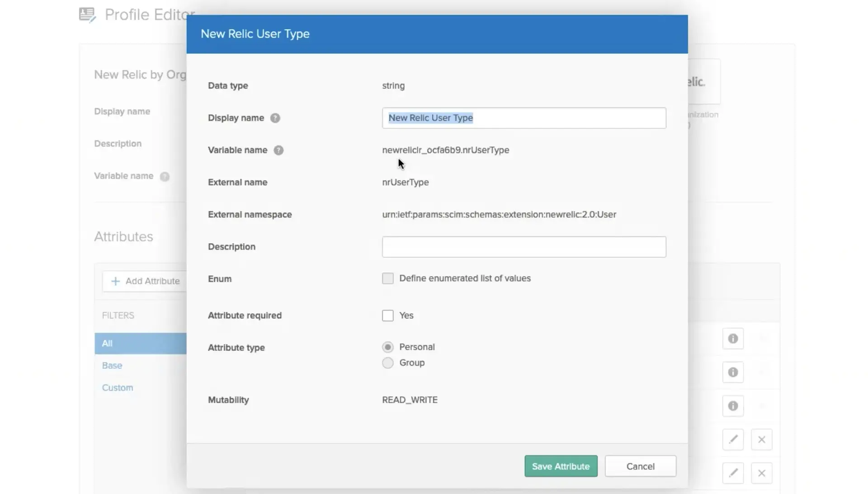
Task: Open the second info icon in attribute list
Action: [x=733, y=372]
